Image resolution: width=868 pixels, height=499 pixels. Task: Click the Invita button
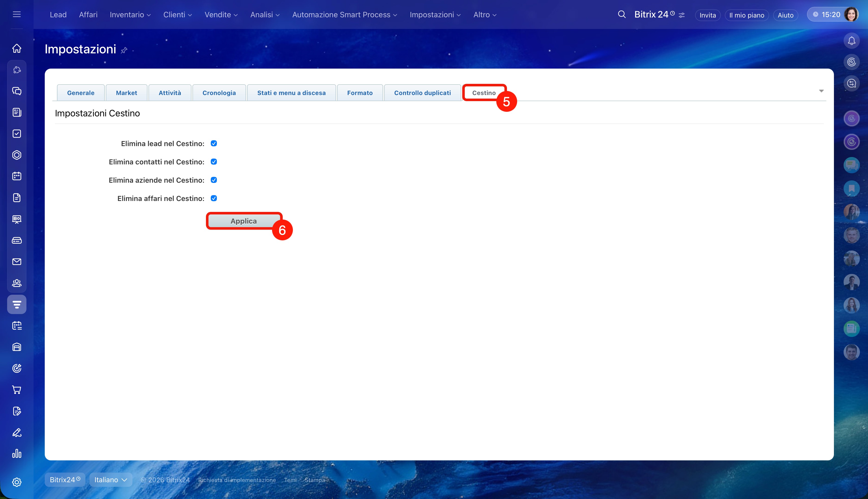click(x=707, y=15)
